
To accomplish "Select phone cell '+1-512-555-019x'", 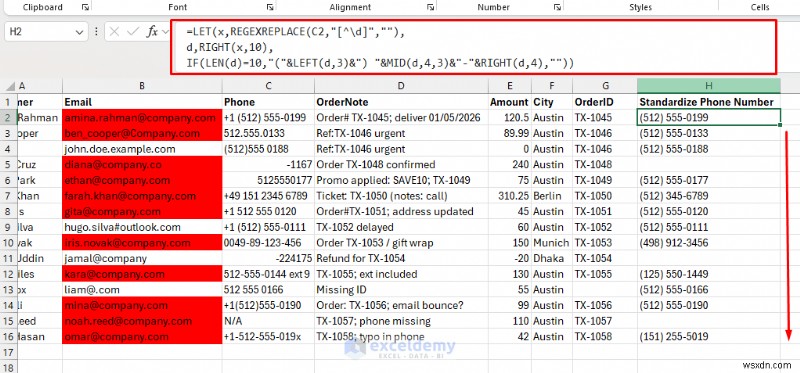I will (x=268, y=337).
